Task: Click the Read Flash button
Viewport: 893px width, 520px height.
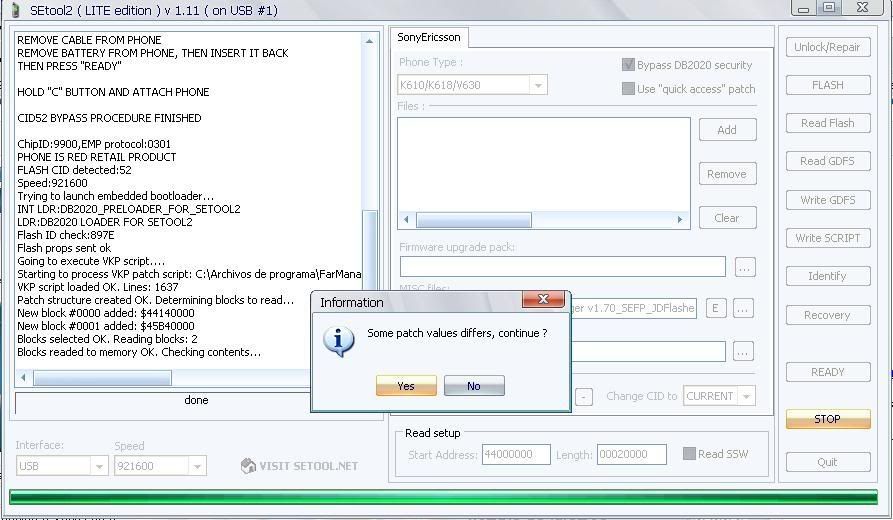Action: (x=828, y=123)
